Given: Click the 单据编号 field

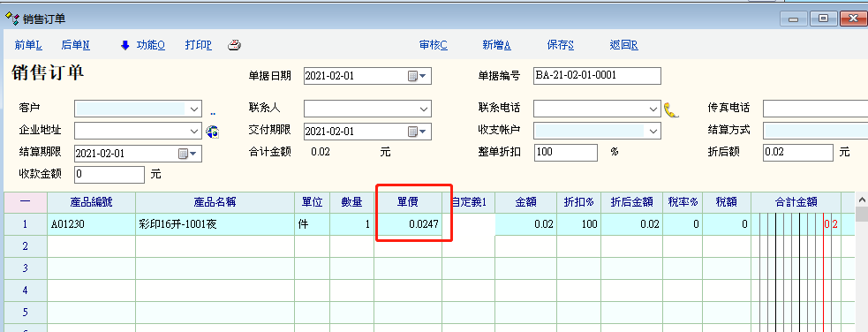Looking at the screenshot, I should [597, 76].
